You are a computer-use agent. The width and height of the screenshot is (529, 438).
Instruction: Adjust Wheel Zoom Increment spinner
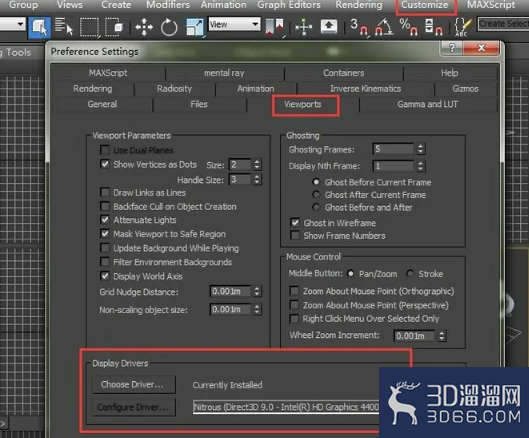tap(442, 336)
